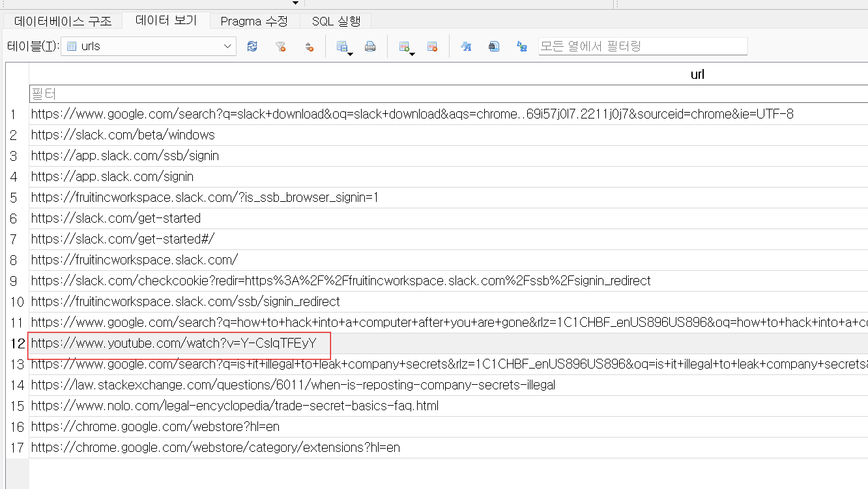868x489 pixels.
Task: Save the table as currently displayed
Action: [x=341, y=46]
